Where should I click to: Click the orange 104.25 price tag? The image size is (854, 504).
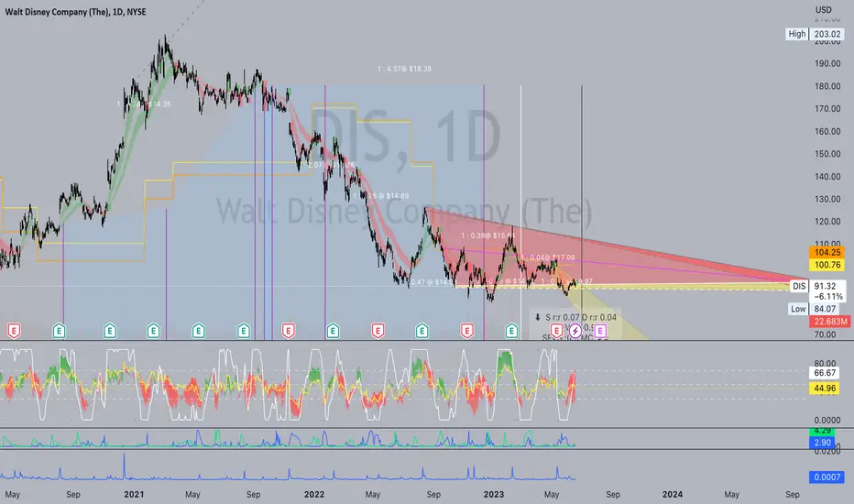click(827, 252)
